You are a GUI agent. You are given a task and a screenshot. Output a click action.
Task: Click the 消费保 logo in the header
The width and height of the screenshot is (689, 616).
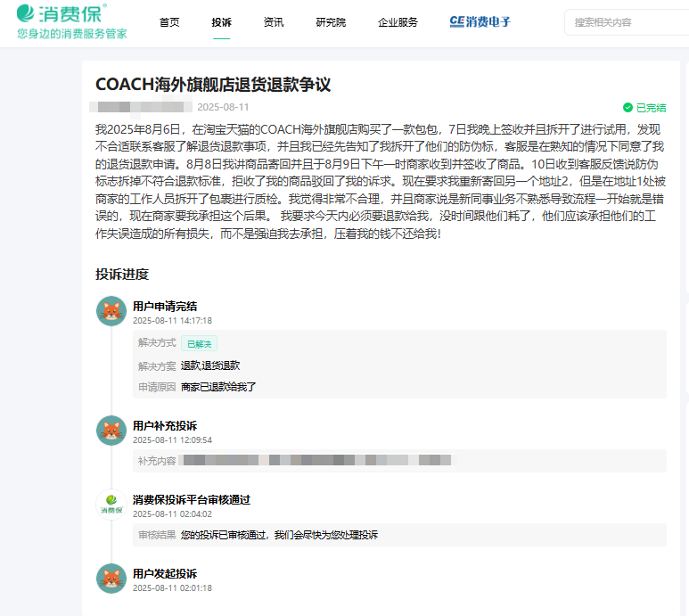click(x=62, y=13)
